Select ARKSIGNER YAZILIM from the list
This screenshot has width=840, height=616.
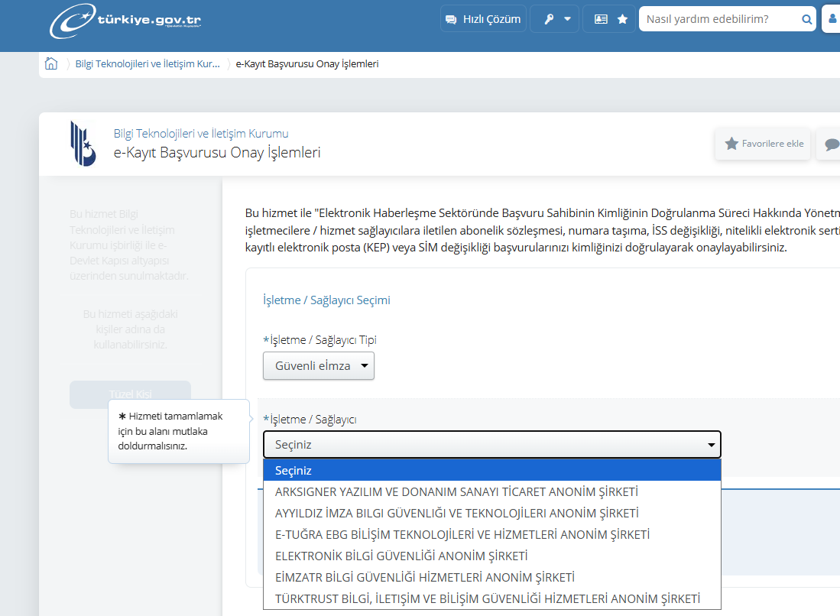click(456, 492)
